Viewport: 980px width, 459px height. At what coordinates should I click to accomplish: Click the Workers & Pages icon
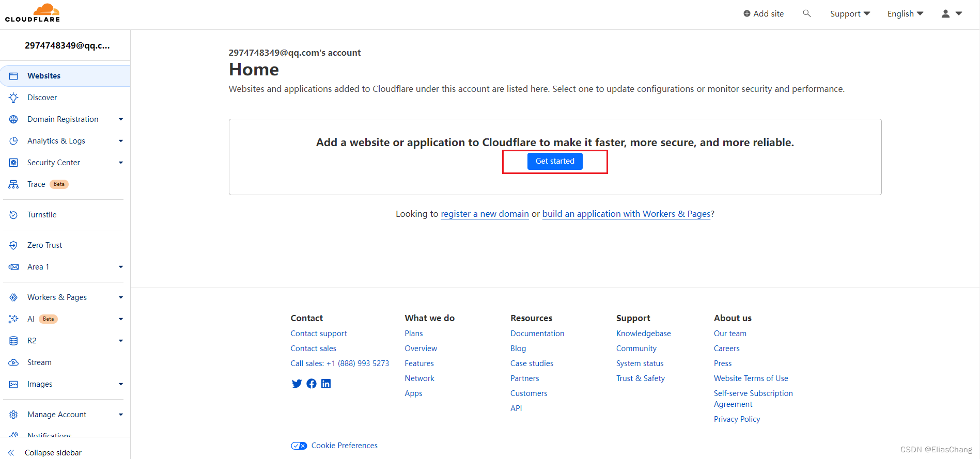[13, 297]
